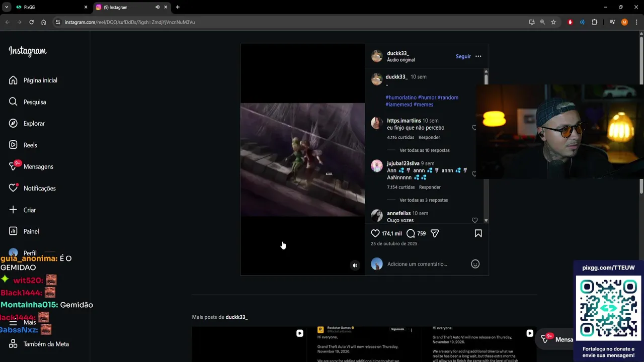
Task: Open #memes hashtag
Action: coord(424,105)
